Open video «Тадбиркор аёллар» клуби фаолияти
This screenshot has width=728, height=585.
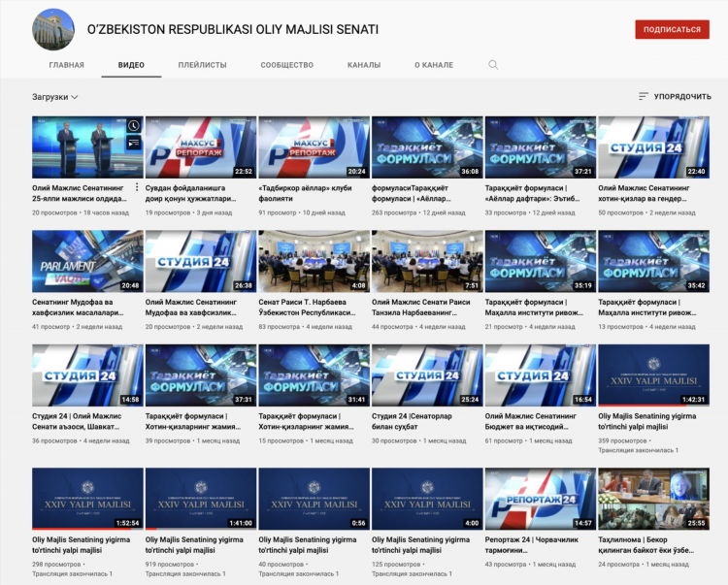[305, 193]
